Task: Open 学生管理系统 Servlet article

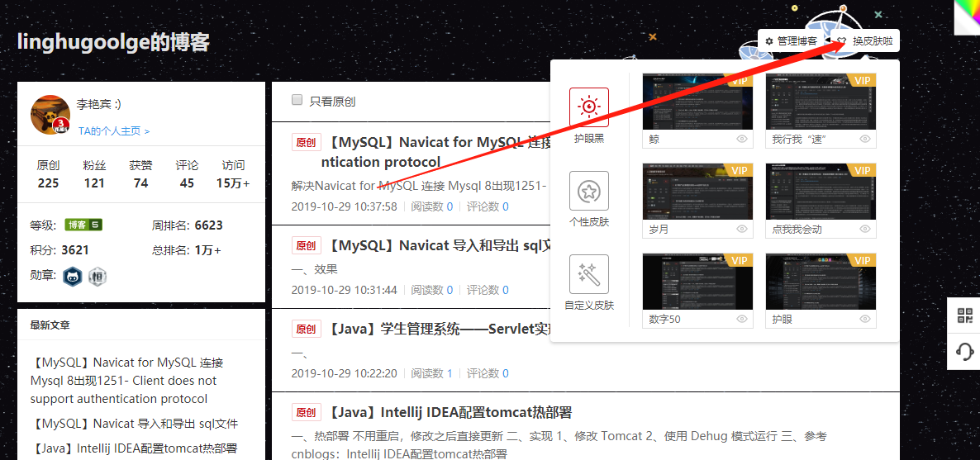Action: (439, 329)
